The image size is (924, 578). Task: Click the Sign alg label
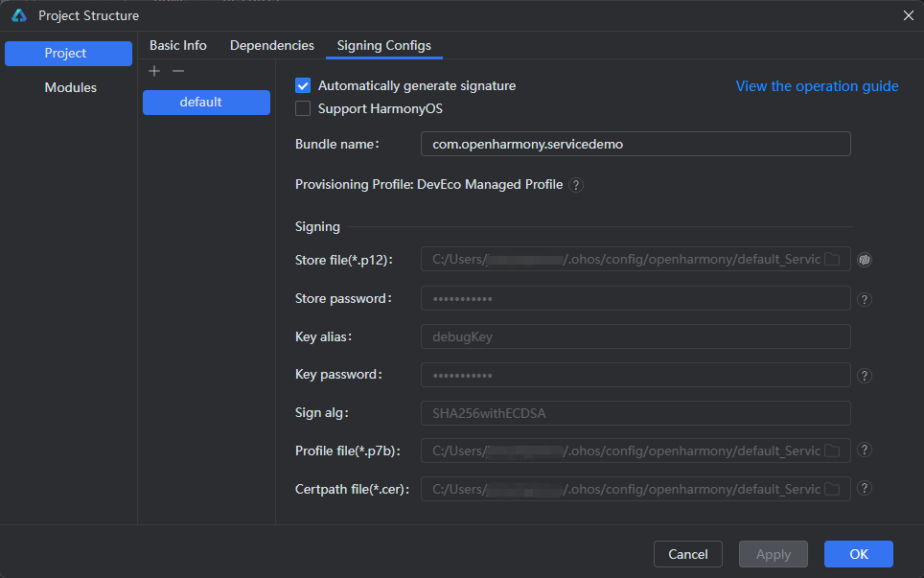click(x=322, y=413)
